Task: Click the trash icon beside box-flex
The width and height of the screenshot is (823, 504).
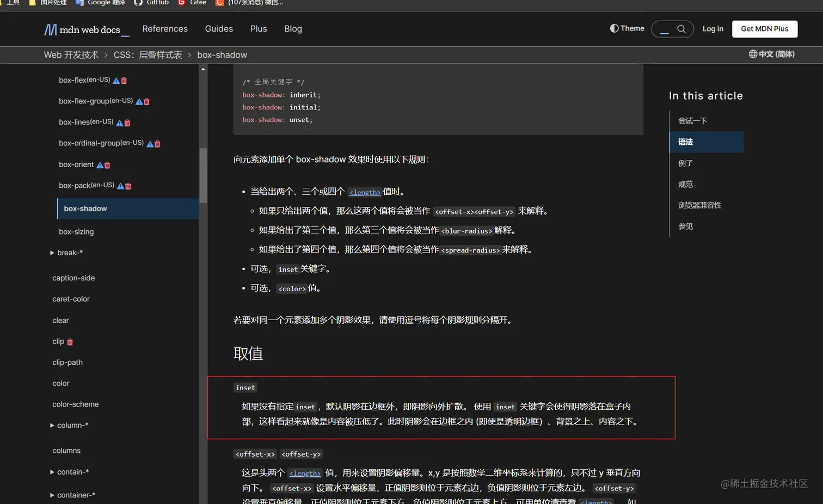Action: tap(124, 81)
